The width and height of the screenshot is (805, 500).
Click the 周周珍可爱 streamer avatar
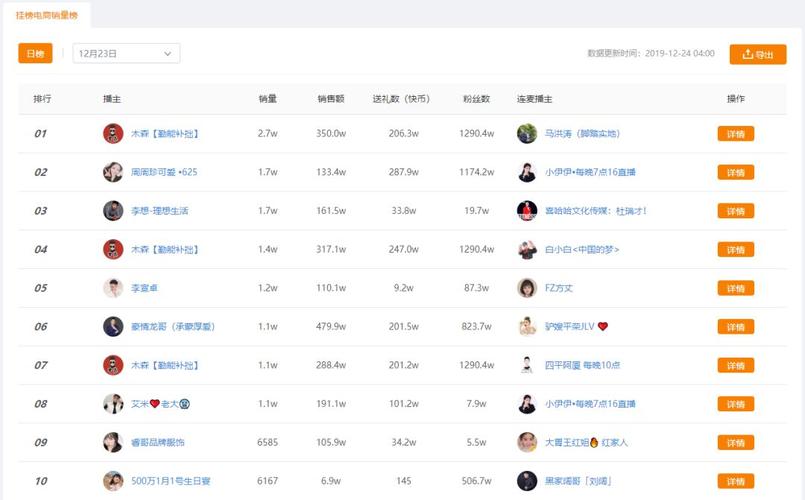point(113,172)
